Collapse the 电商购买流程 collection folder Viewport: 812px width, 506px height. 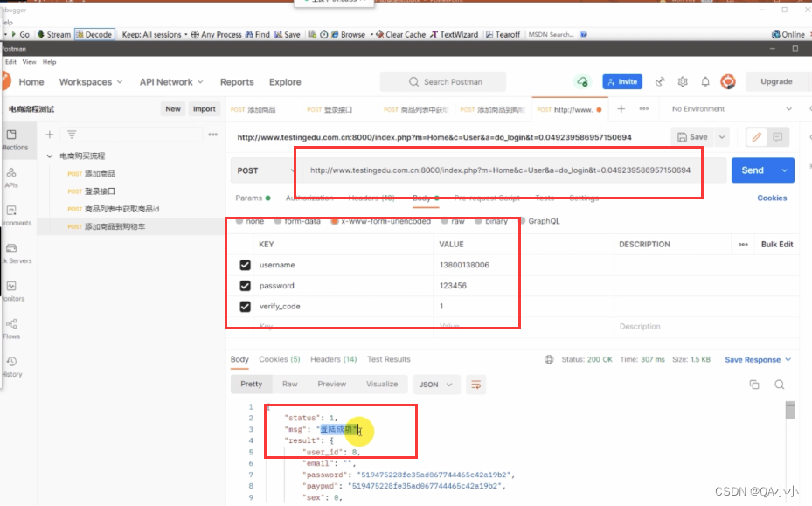click(x=50, y=156)
